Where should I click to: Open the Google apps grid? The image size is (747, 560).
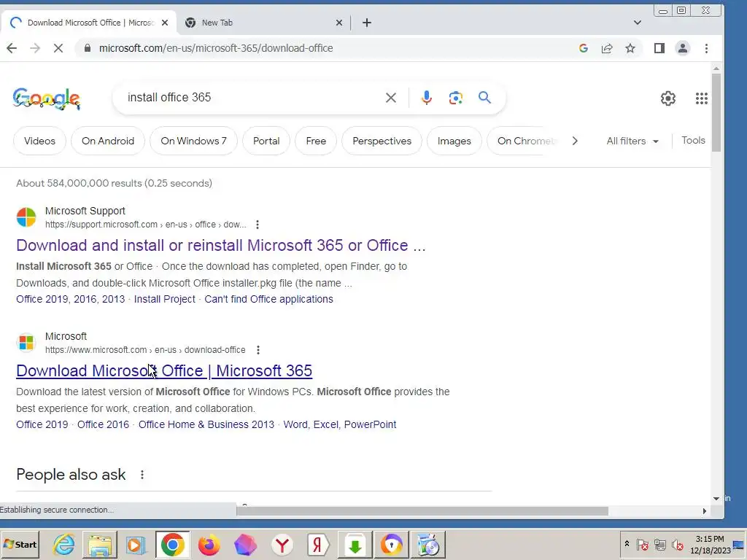coord(701,98)
